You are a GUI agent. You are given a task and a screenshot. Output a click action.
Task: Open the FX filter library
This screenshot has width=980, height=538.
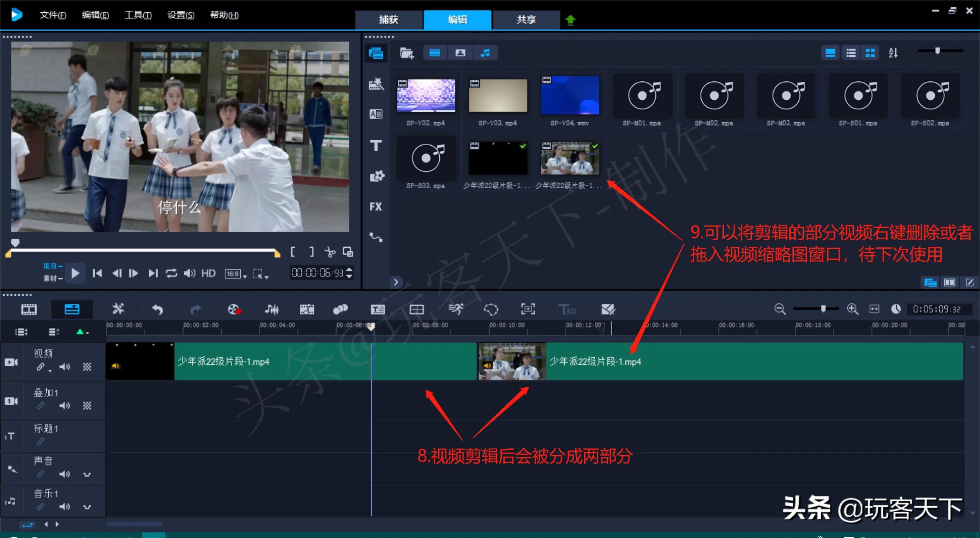click(376, 206)
